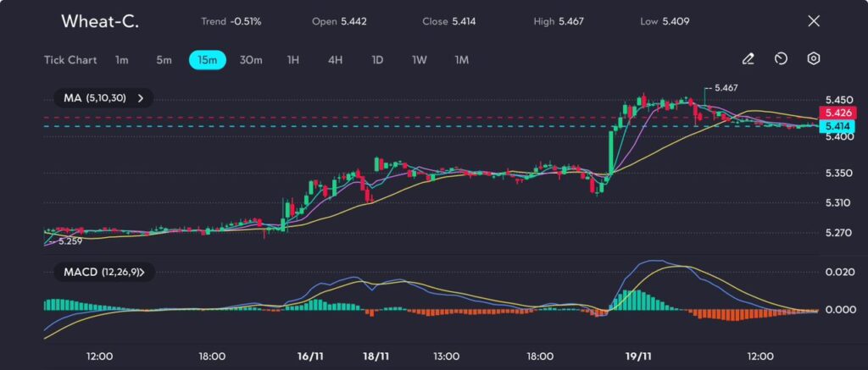Viewport: 868px width, 370px height.
Task: Click the 19/11 date on time axis
Action: point(637,356)
